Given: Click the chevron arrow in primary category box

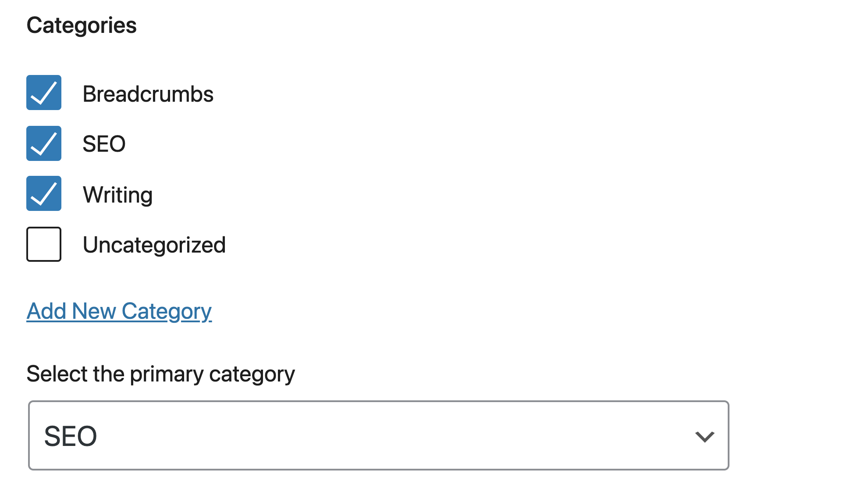Looking at the screenshot, I should point(704,437).
